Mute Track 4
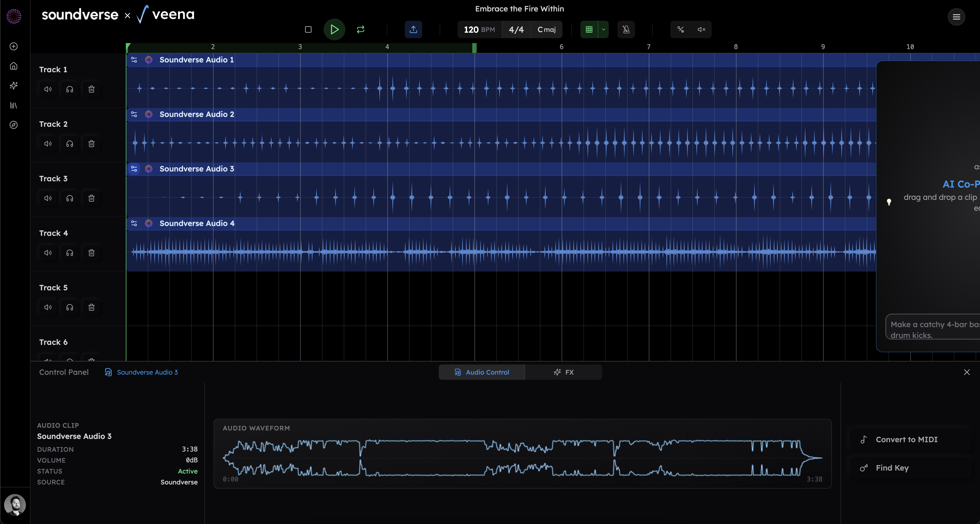This screenshot has height=524, width=980. click(48, 252)
